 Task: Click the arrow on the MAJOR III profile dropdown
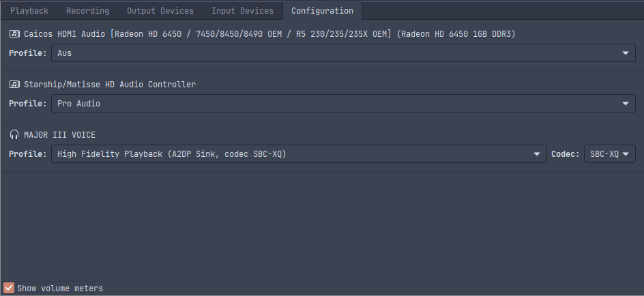[537, 154]
